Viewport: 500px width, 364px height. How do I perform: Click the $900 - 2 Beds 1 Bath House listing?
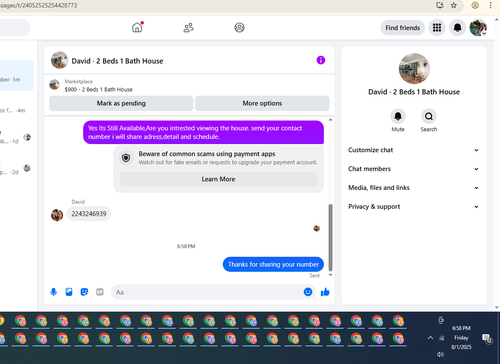[x=99, y=89]
